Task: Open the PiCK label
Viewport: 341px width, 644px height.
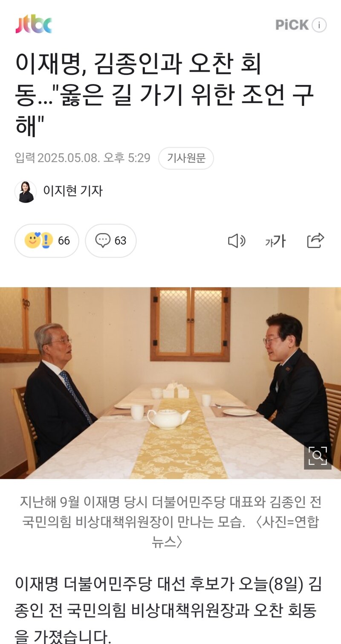Action: (292, 25)
